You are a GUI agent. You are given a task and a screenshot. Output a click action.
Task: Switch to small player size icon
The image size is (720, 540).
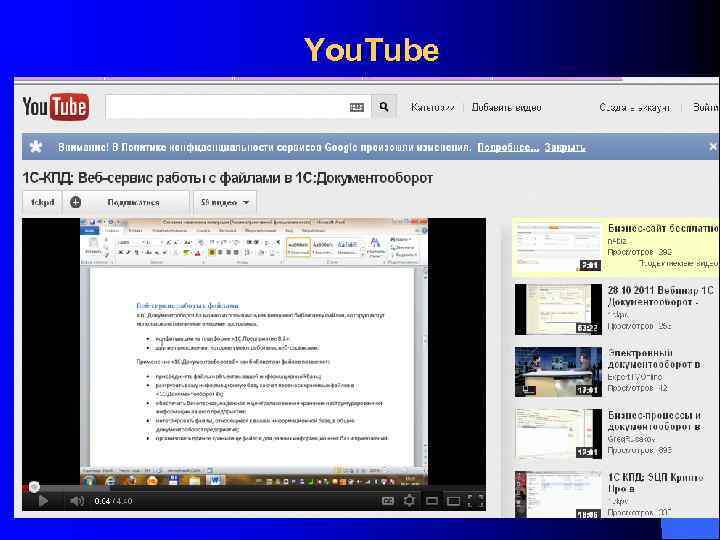coord(432,501)
